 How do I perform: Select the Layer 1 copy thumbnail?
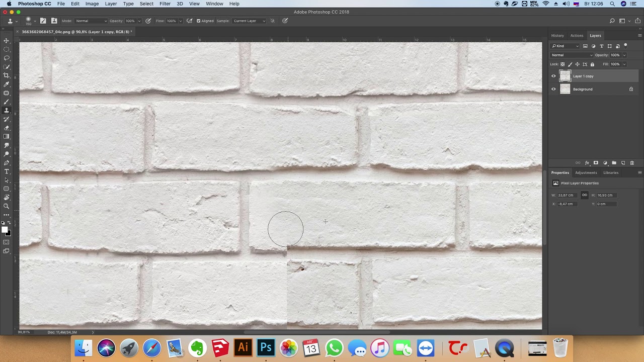click(x=565, y=76)
